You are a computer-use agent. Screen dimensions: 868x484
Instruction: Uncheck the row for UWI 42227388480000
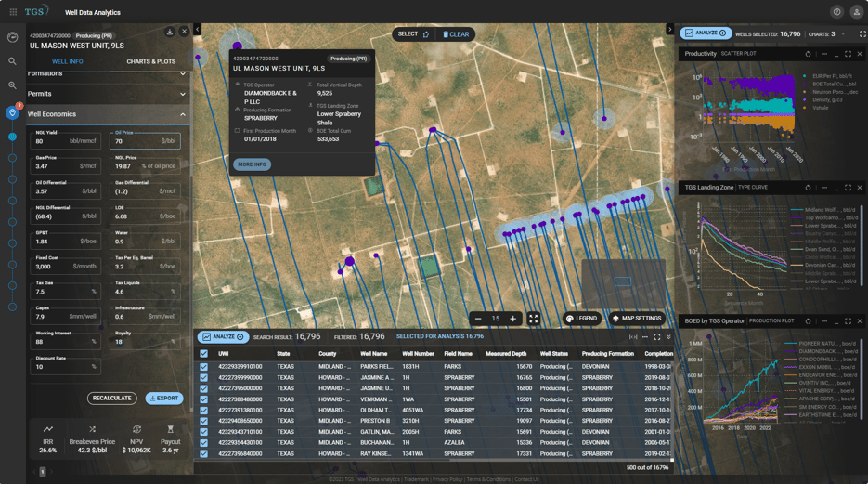(203, 399)
